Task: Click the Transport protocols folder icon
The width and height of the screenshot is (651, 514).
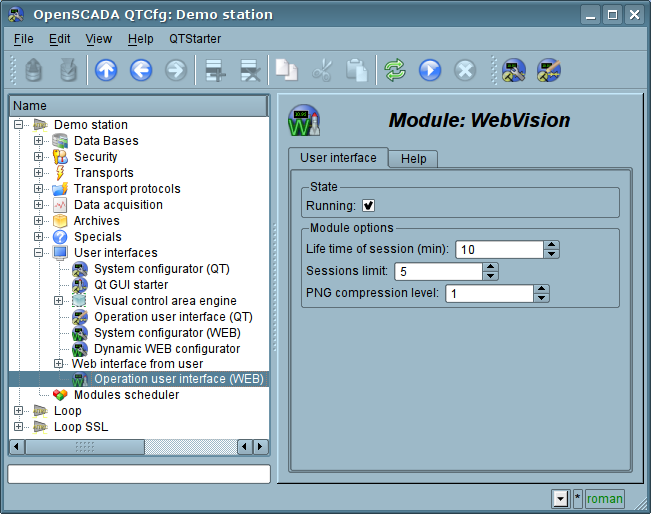Action: click(60, 189)
